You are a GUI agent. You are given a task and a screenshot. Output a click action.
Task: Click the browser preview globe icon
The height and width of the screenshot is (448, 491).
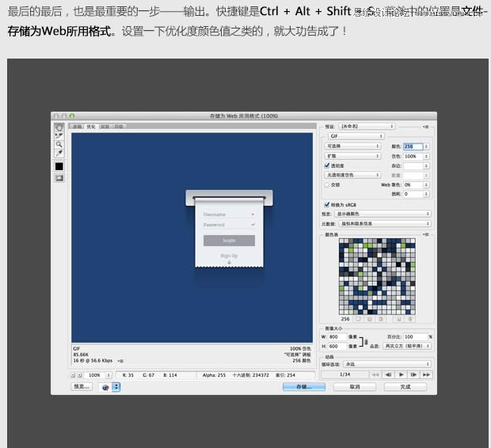105,387
